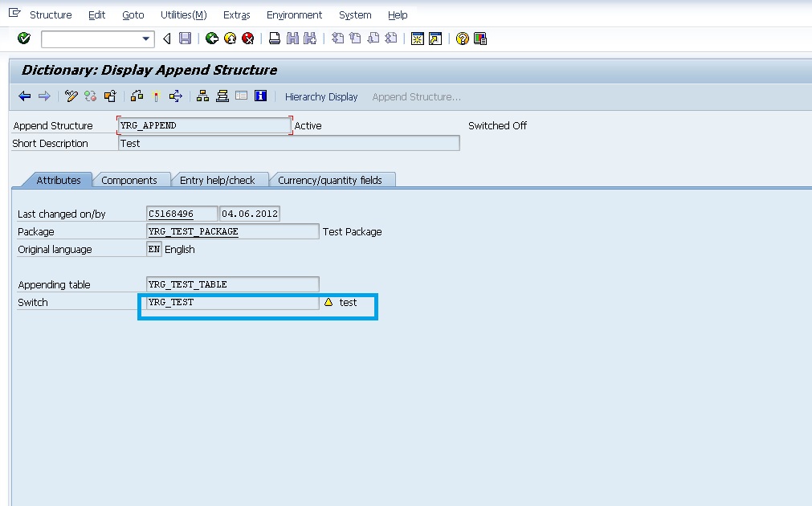Open the Goto menu
This screenshot has width=812, height=506.
133,15
